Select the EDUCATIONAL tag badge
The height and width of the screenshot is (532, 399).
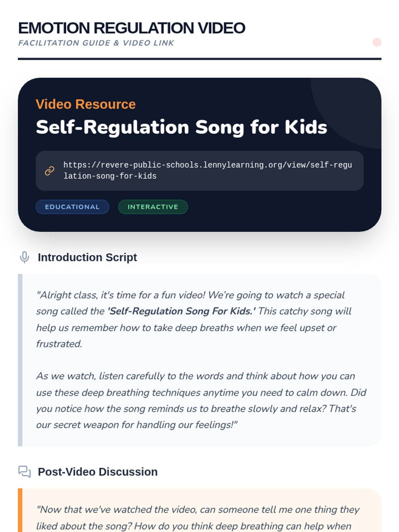click(x=72, y=207)
